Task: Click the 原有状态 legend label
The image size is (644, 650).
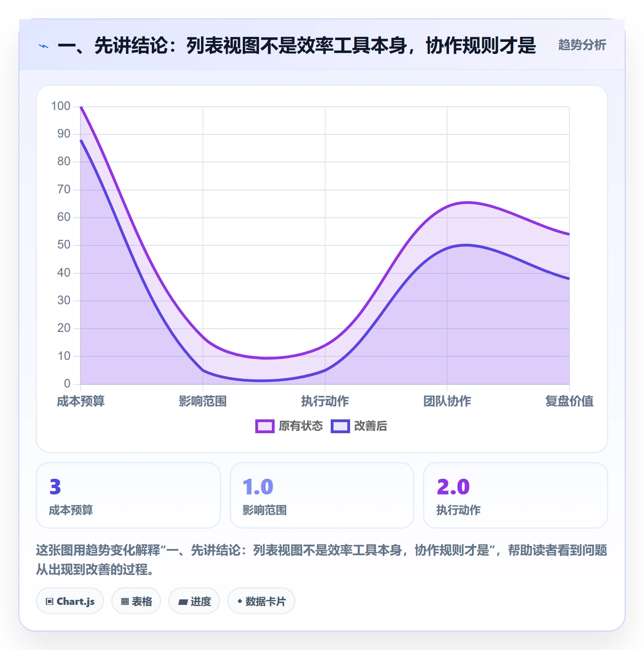Action: tap(301, 426)
